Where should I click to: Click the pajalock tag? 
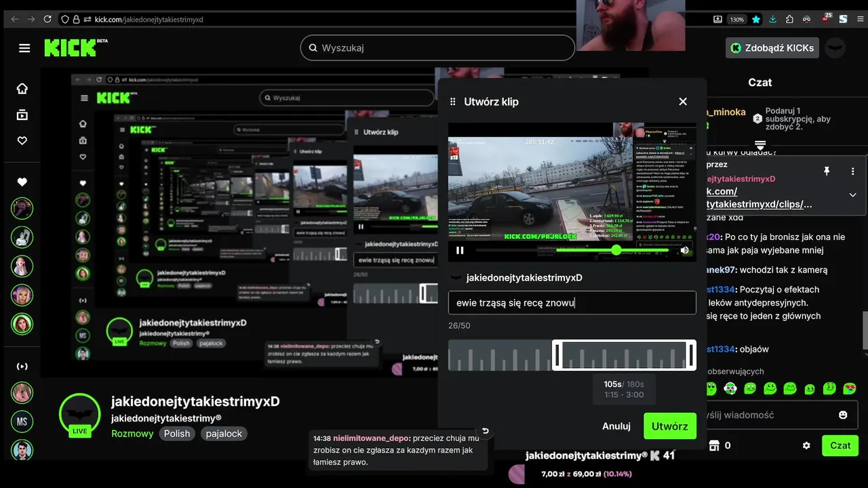click(x=224, y=434)
